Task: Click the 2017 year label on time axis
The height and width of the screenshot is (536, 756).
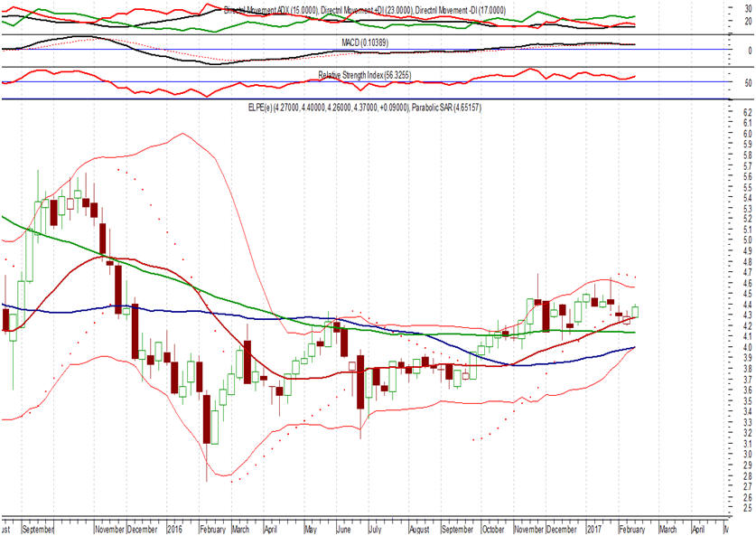Action: coord(594,530)
